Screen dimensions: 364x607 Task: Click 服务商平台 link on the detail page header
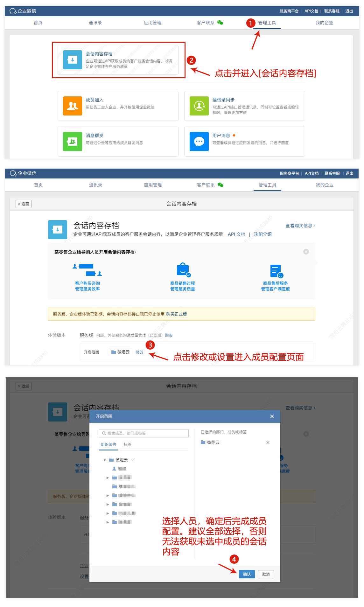290,173
